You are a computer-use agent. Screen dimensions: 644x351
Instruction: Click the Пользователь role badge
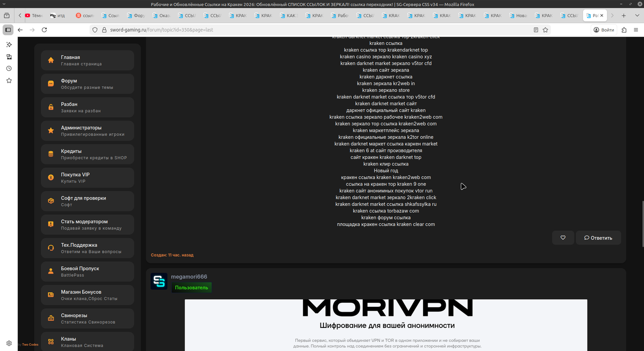tap(192, 288)
